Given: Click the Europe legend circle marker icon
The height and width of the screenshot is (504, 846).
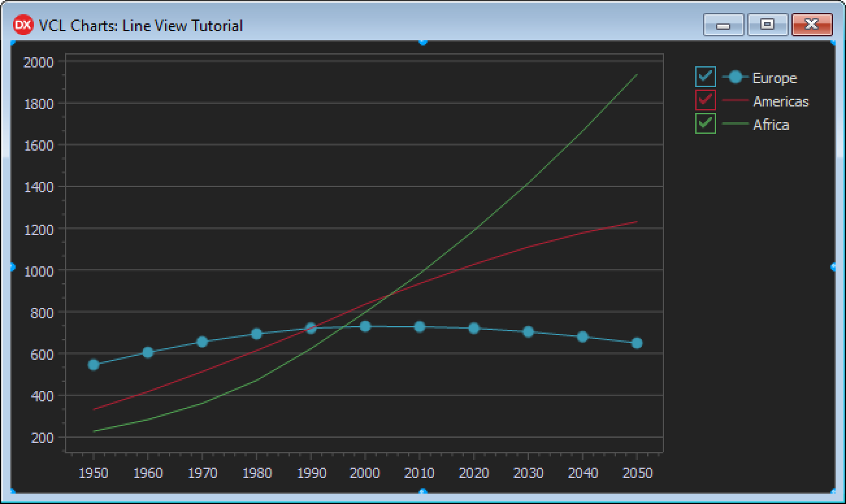Looking at the screenshot, I should tap(735, 77).
